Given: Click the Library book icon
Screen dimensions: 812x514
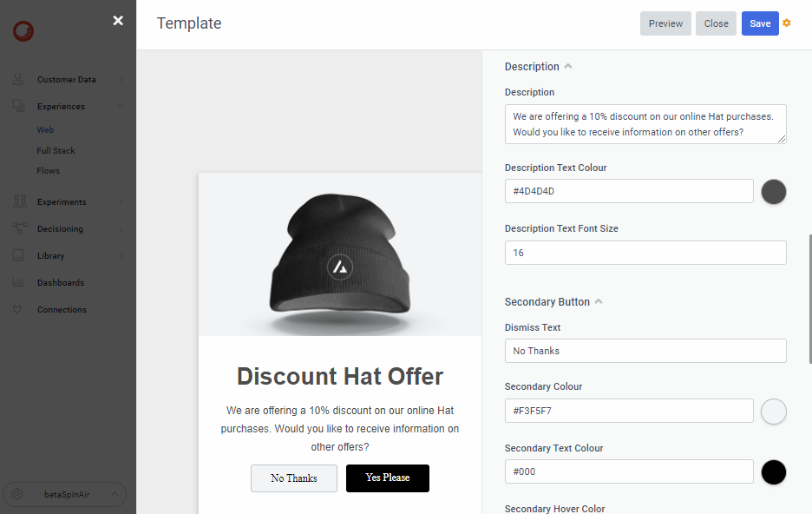Looking at the screenshot, I should pyautogui.click(x=18, y=256).
